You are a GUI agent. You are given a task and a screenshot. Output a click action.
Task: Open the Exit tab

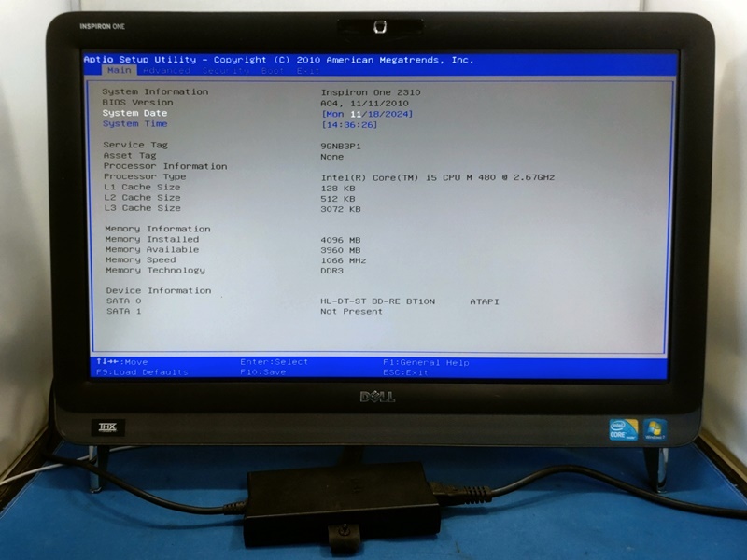[x=308, y=71]
